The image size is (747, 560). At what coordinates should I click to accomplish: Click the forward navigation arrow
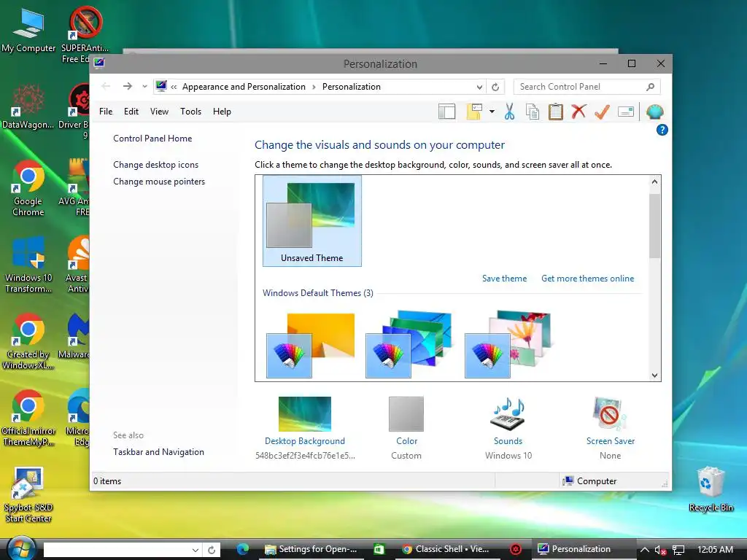pyautogui.click(x=127, y=86)
